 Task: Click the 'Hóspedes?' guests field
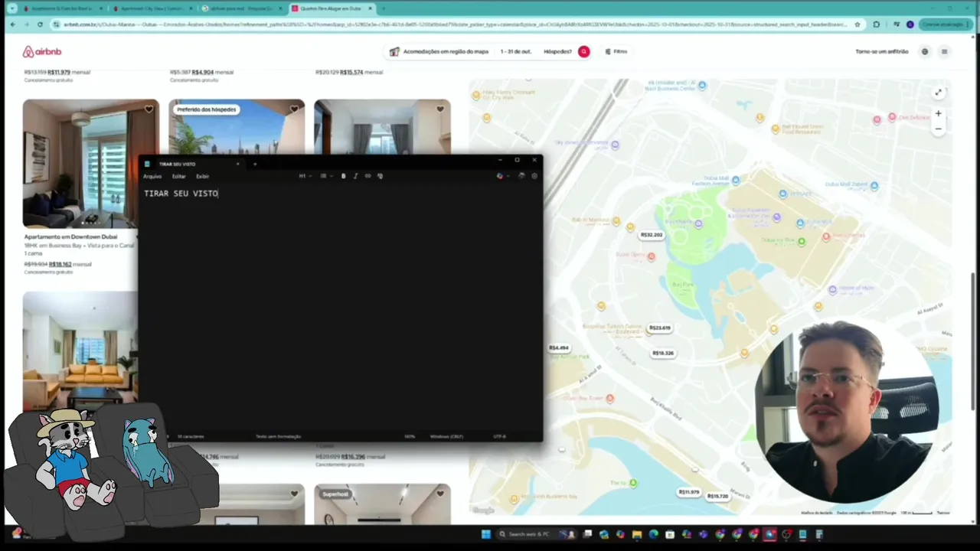[x=557, y=51]
